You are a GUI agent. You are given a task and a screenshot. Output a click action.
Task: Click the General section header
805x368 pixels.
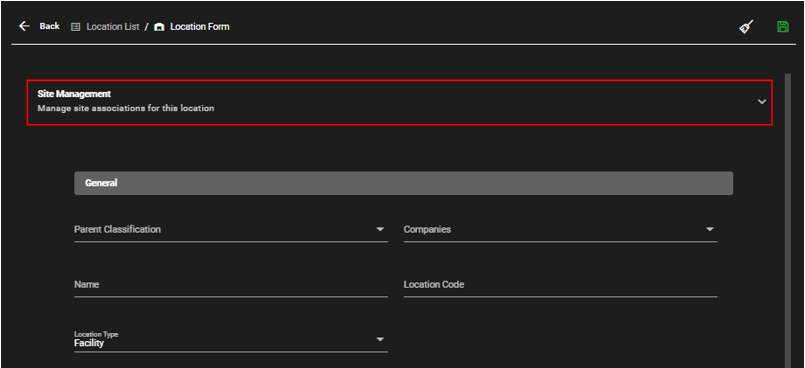[404, 183]
